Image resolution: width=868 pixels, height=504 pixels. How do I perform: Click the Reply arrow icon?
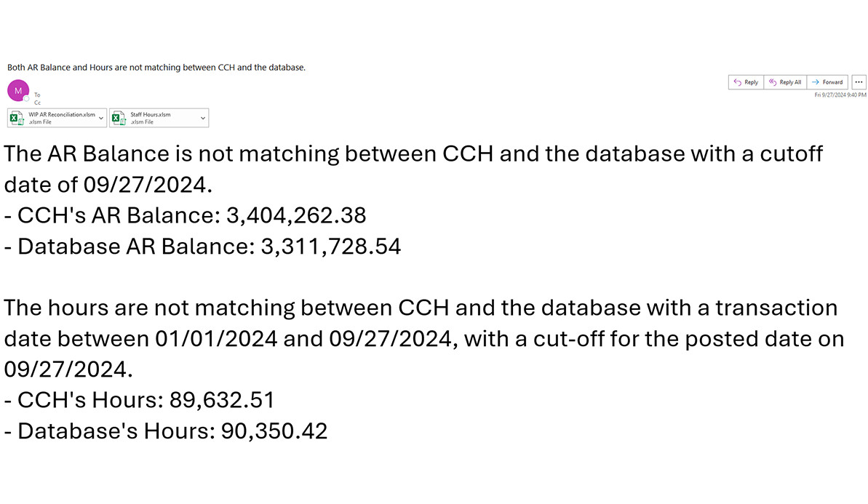pos(737,82)
